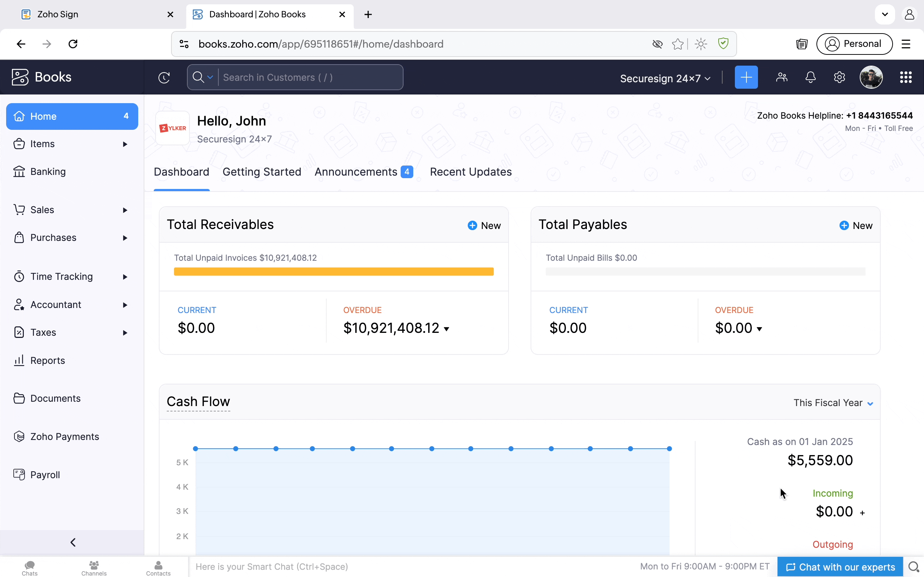Viewport: 924px width, 577px height.
Task: Toggle the browser tracking-protection eye icon
Action: click(x=657, y=44)
